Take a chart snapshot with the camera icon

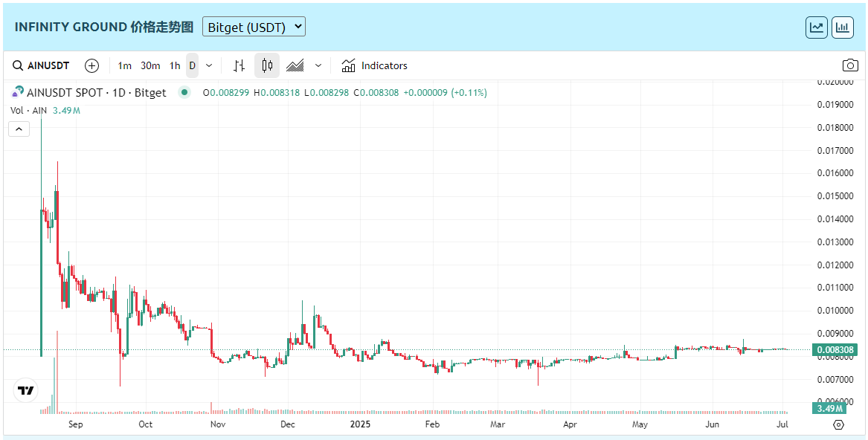(x=850, y=65)
